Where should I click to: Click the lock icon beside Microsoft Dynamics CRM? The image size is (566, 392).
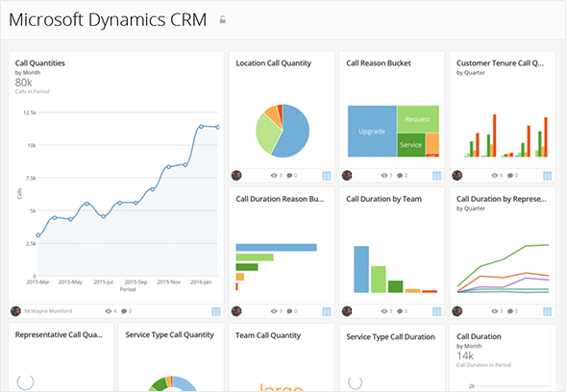223,20
